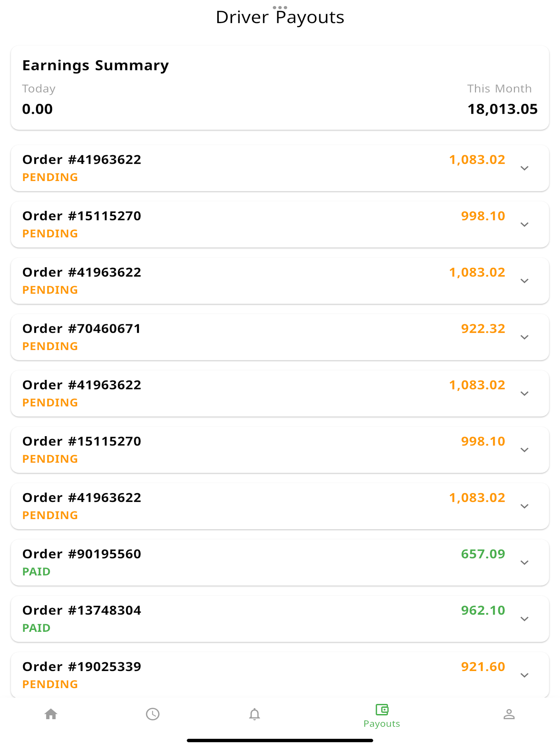Screen dimensions: 560x747
Task: Select the Payouts wallet icon
Action: (x=382, y=710)
